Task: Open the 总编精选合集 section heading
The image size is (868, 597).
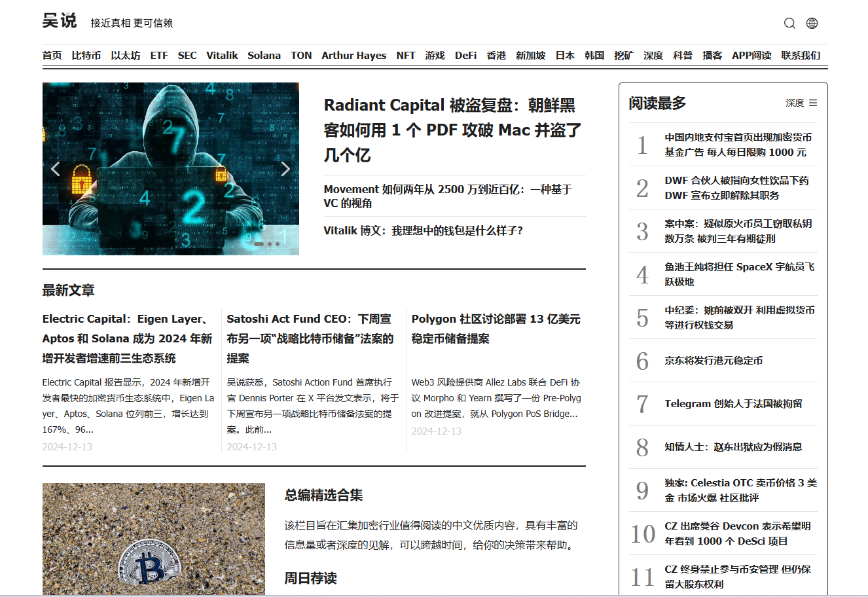Action: click(323, 495)
